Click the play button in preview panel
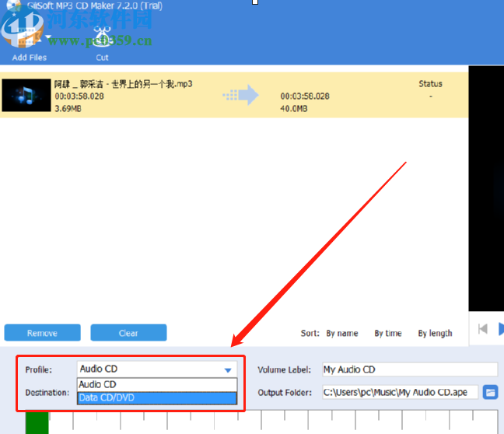This screenshot has width=504, height=434. pyautogui.click(x=501, y=329)
